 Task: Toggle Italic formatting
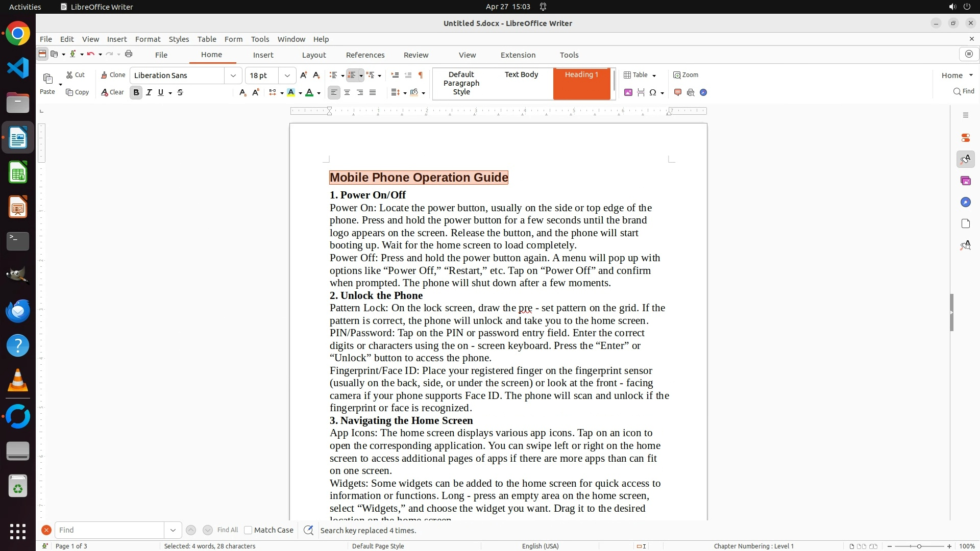point(149,92)
